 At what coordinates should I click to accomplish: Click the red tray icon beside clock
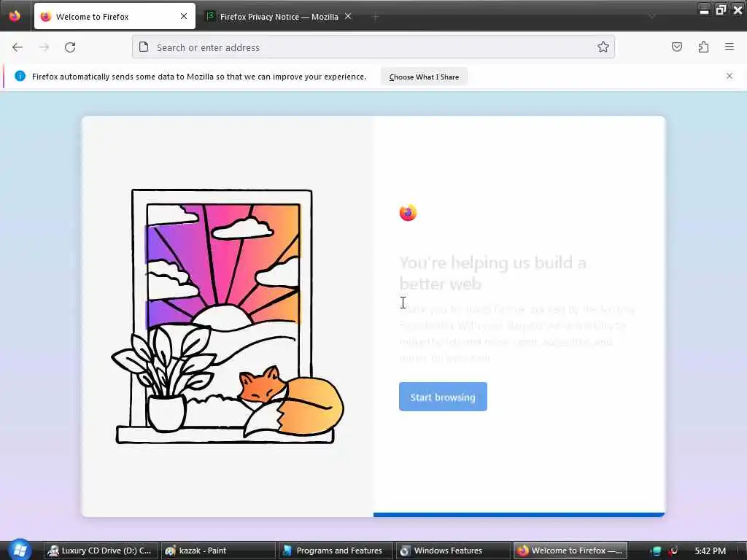click(673, 551)
